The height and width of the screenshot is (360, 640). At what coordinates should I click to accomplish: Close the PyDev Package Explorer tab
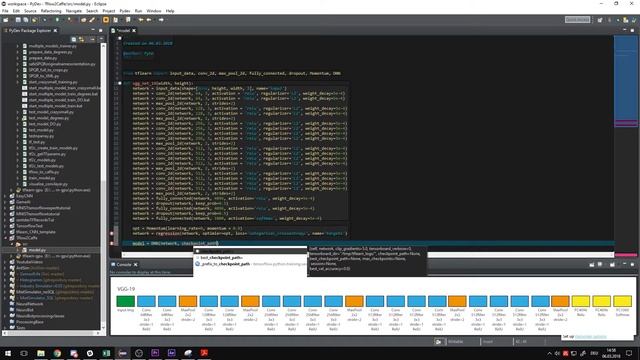tap(56, 31)
